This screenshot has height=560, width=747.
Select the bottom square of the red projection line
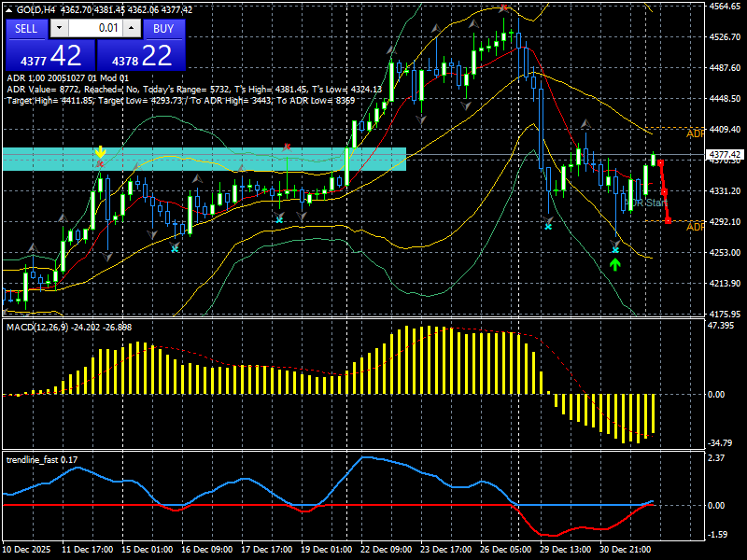point(668,220)
